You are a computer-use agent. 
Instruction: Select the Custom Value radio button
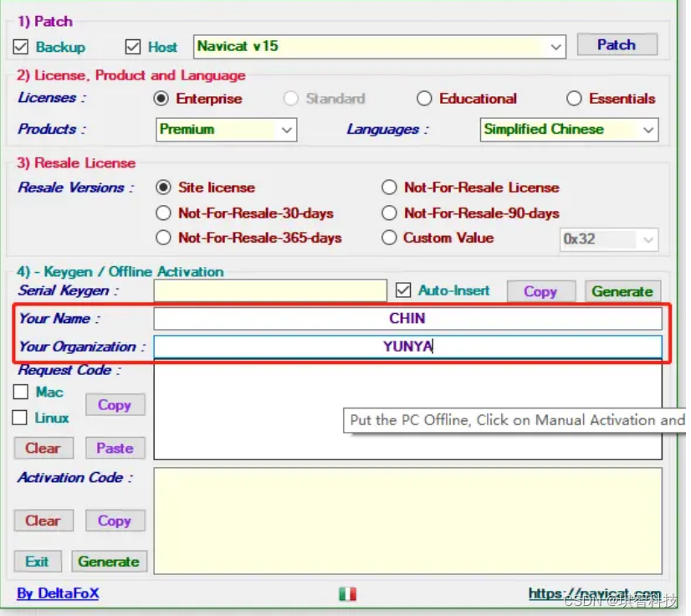(389, 238)
